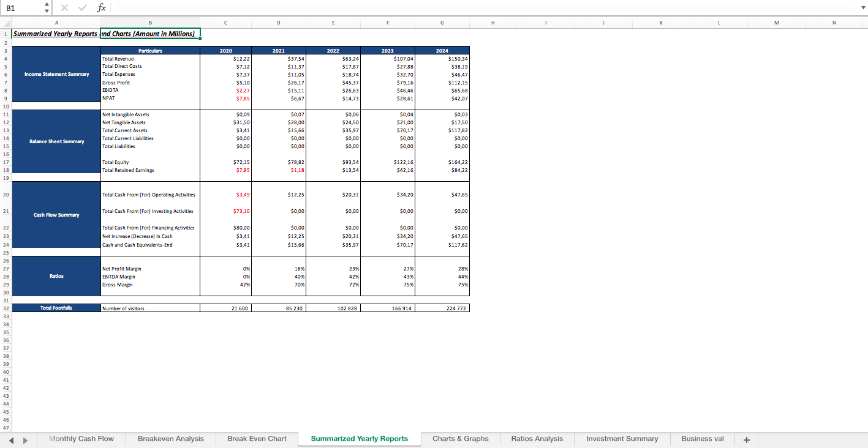Switch to the Business val tab
This screenshot has height=448, width=868.
click(x=703, y=439)
